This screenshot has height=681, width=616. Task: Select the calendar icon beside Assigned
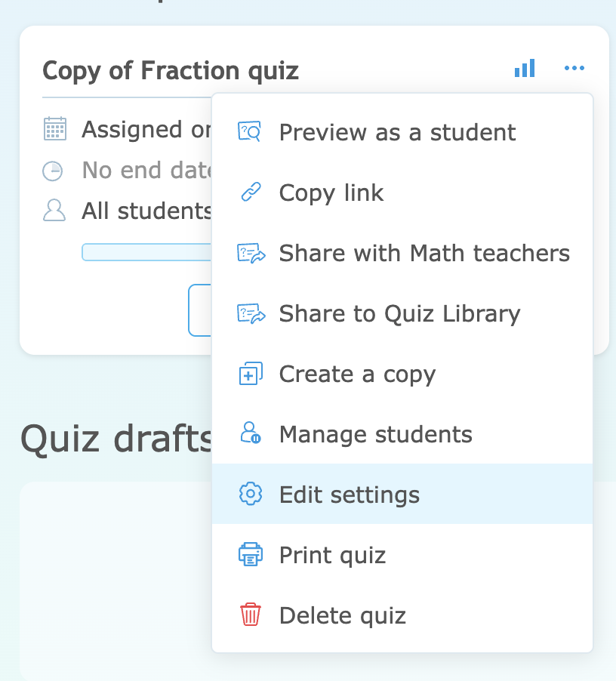[x=54, y=129]
